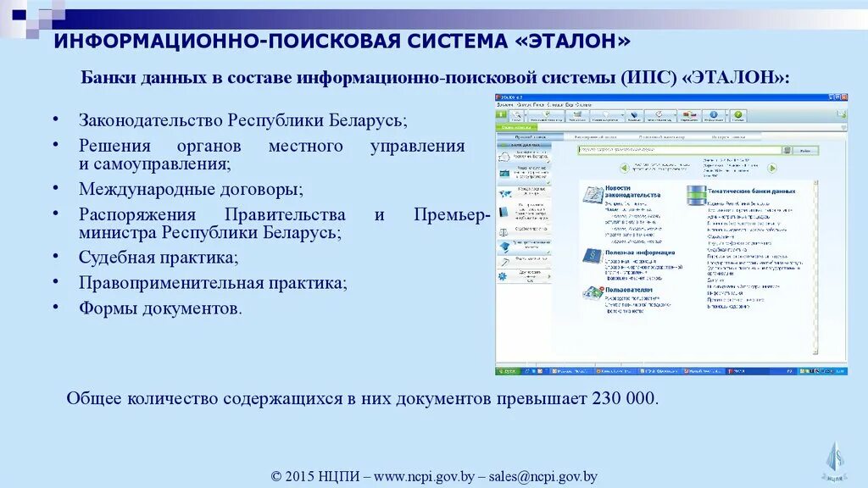Open dropdown arrow next to search tool
Image resolution: width=868 pixels, height=488 pixels.
coord(526,114)
